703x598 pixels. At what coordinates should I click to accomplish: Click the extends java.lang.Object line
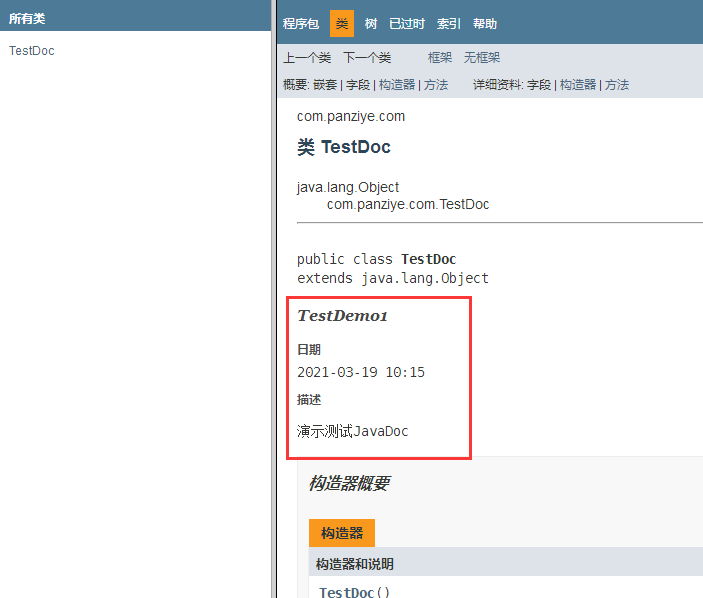pyautogui.click(x=392, y=278)
